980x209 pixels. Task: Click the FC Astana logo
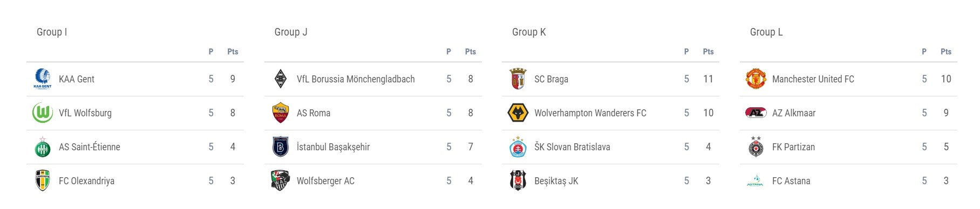pyautogui.click(x=756, y=180)
